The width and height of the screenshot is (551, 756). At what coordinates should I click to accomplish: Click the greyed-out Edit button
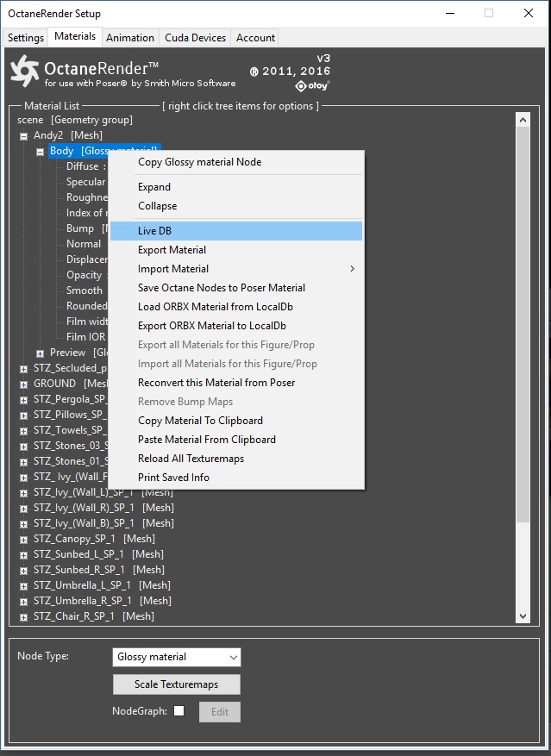tap(220, 712)
